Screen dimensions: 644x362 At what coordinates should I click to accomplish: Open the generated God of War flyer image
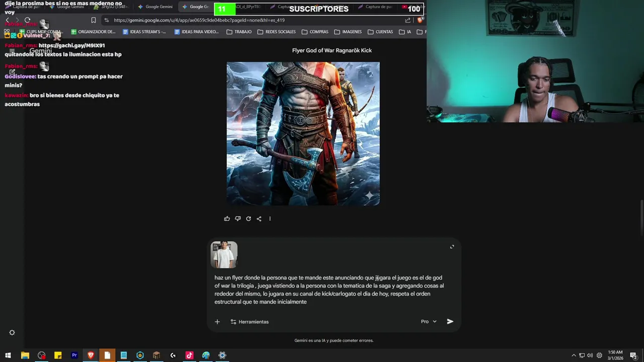pos(303,133)
